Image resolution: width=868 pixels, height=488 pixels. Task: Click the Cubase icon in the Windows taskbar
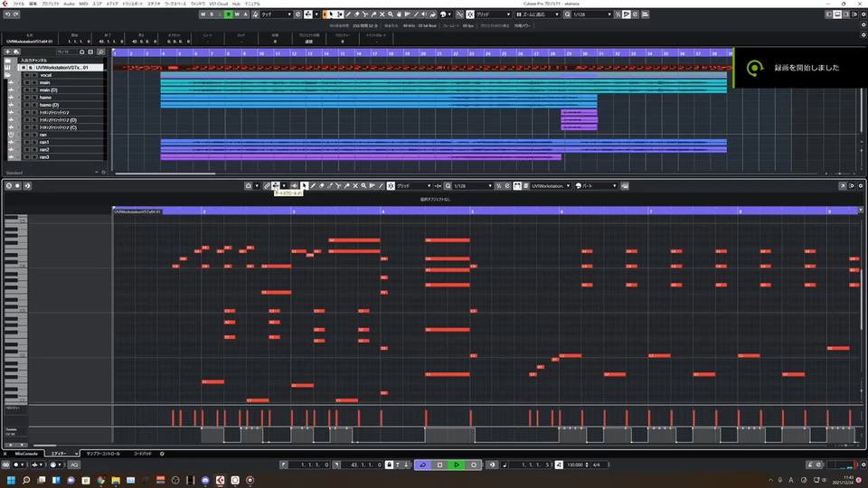221,480
